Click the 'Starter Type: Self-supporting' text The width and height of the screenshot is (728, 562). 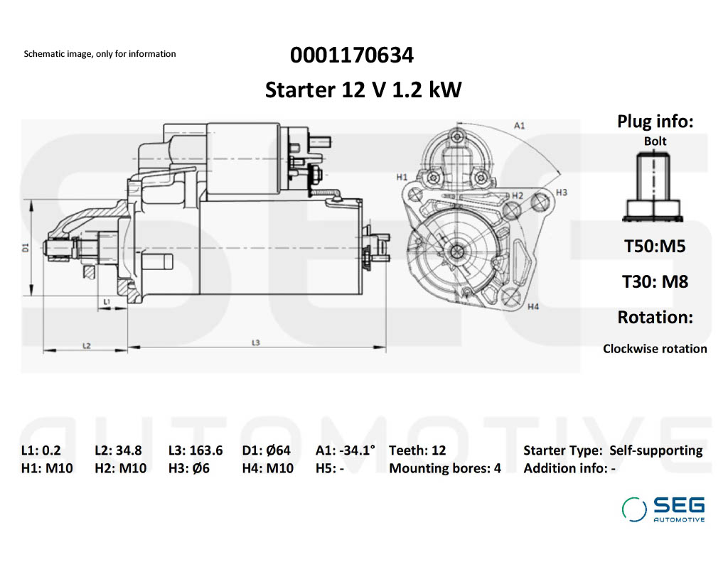613,450
